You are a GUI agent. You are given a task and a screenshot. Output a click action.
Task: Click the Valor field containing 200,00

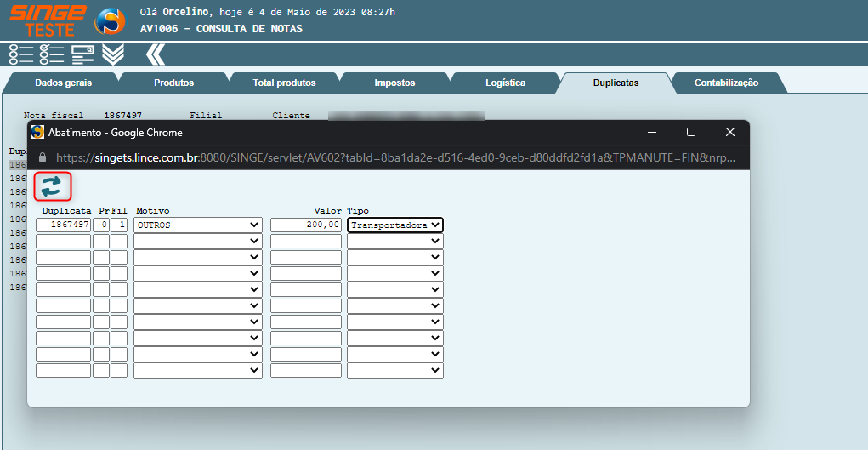tap(306, 225)
